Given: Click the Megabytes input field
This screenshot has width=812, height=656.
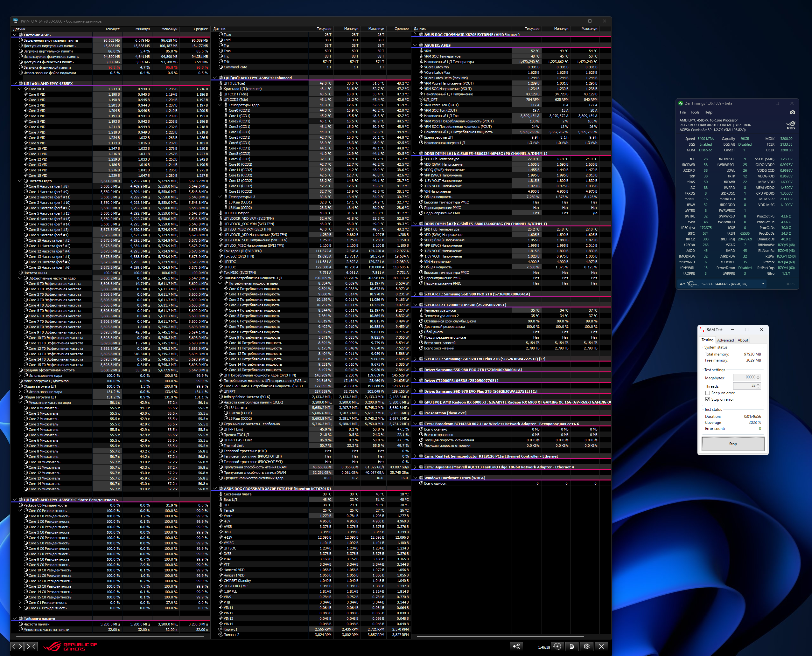Looking at the screenshot, I should point(744,377).
